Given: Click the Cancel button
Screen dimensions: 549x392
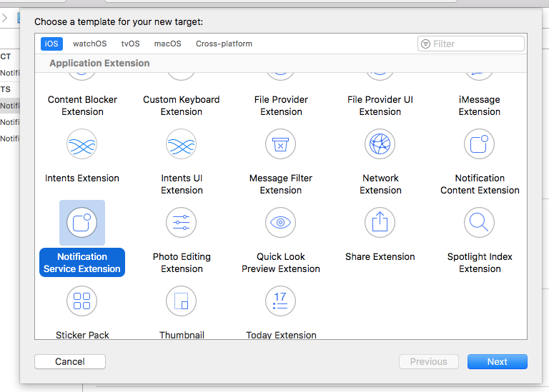Looking at the screenshot, I should (70, 361).
